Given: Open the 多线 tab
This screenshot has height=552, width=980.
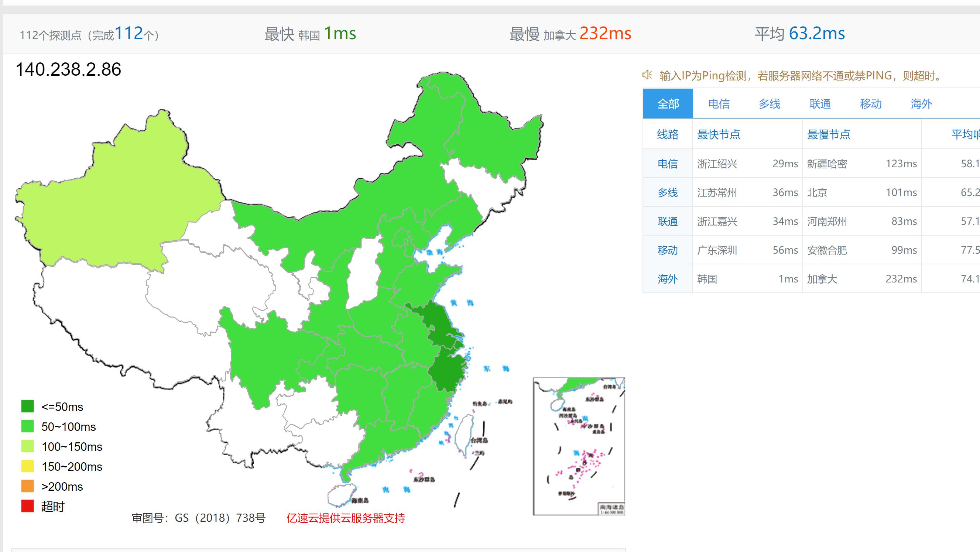Looking at the screenshot, I should [769, 104].
